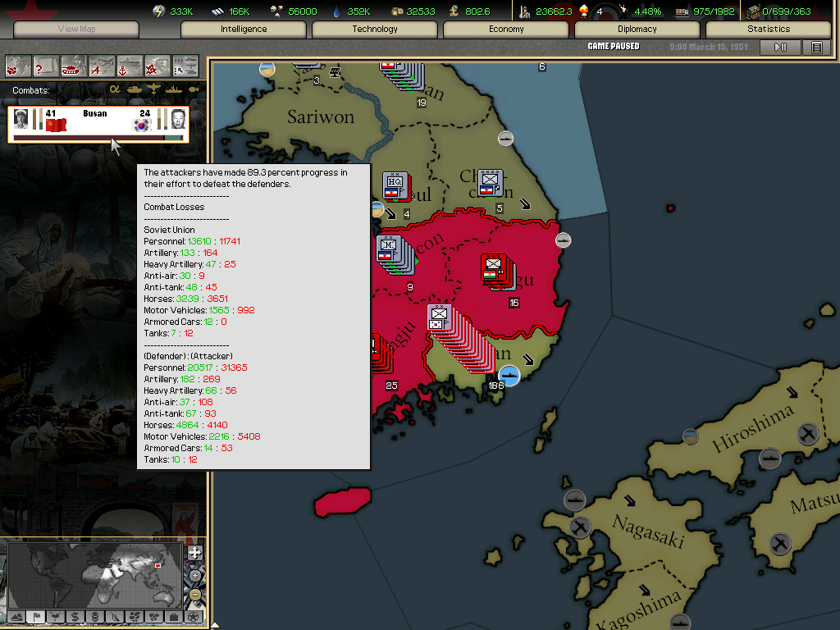Screen dimensions: 840x630
Task: Open the game menu list button
Action: pyautogui.click(x=816, y=48)
